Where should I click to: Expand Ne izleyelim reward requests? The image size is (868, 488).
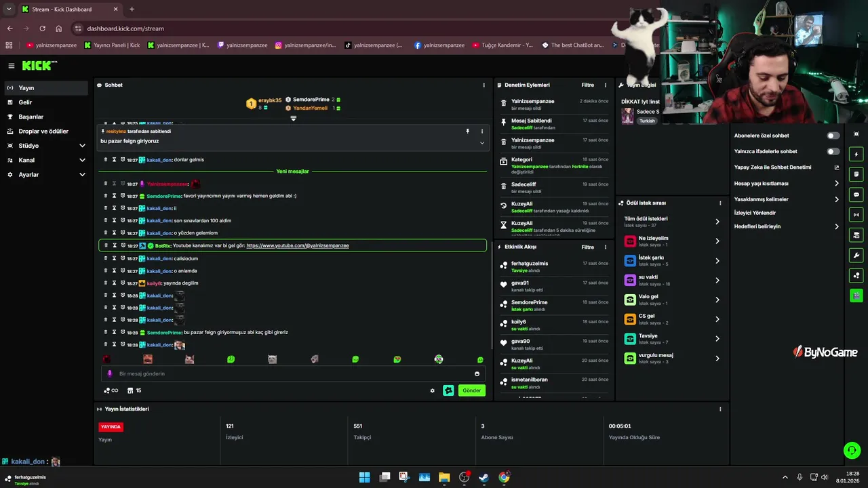pos(673,241)
